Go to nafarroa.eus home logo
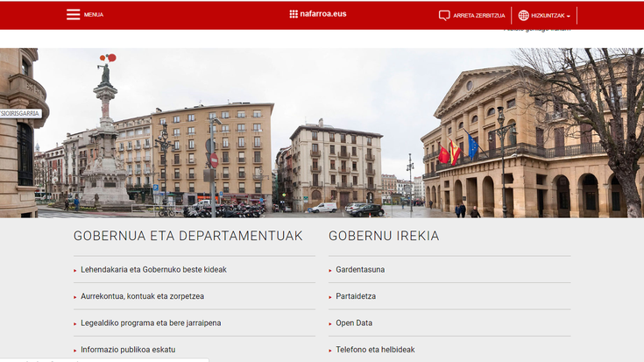The width and height of the screenshot is (644, 362). [x=318, y=14]
